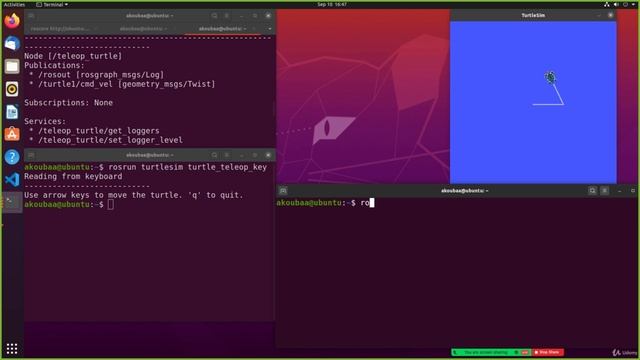Click the power icon in top bar
The width and height of the screenshot is (640, 360).
(x=625, y=4)
